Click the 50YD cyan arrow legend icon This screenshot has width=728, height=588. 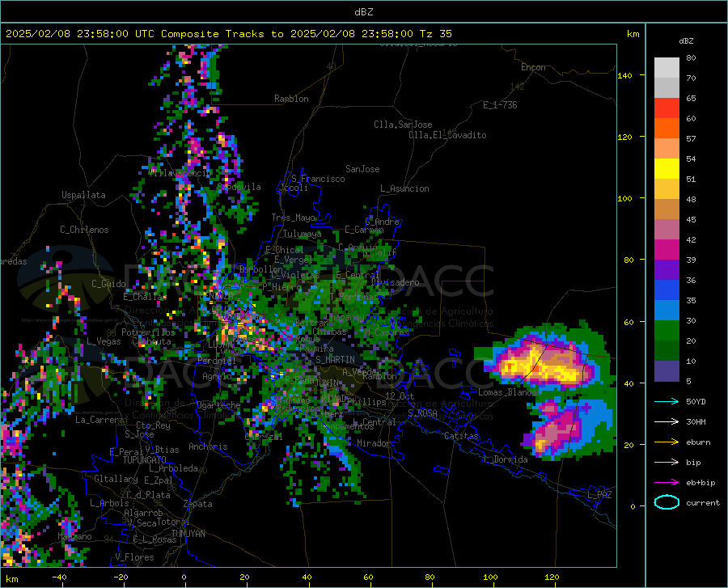click(x=667, y=401)
